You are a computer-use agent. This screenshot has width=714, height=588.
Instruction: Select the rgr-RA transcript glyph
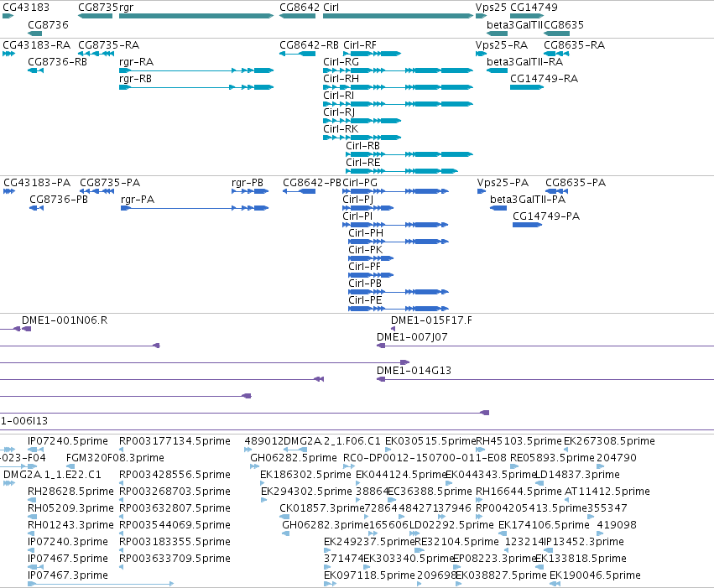196,70
